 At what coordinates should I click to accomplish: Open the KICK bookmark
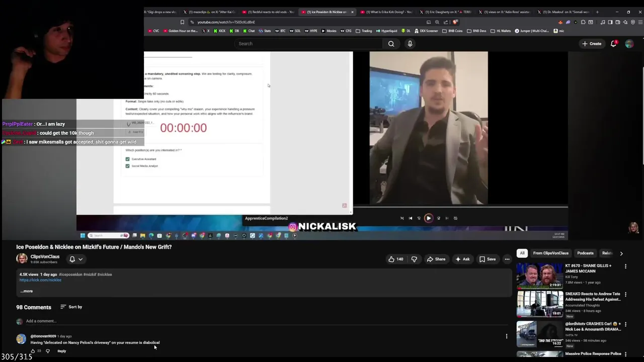click(219, 31)
